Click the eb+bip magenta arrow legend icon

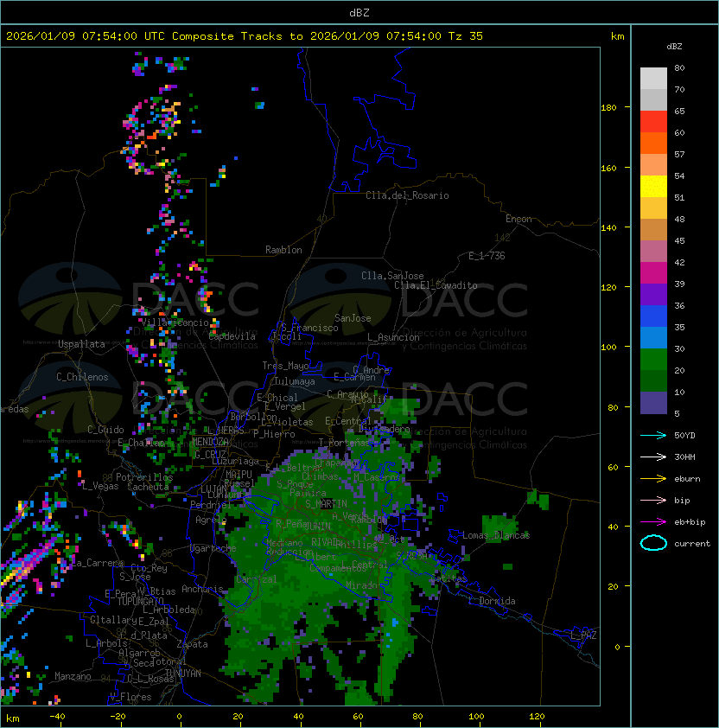tap(653, 522)
